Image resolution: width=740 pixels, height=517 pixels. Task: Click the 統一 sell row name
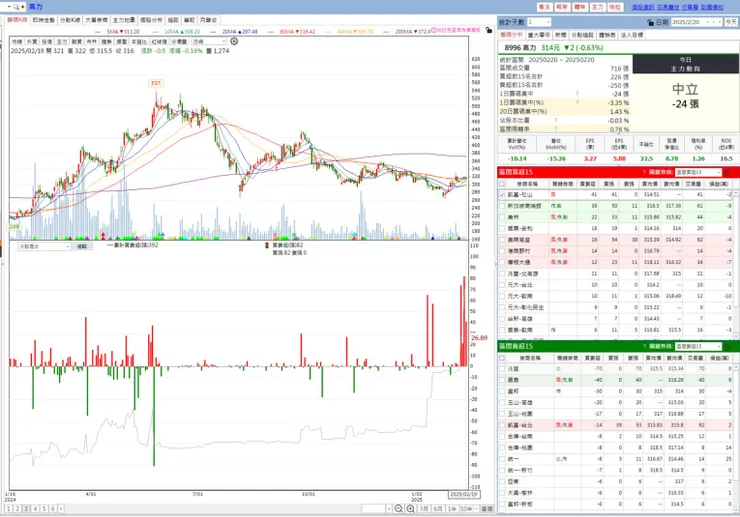point(513,459)
